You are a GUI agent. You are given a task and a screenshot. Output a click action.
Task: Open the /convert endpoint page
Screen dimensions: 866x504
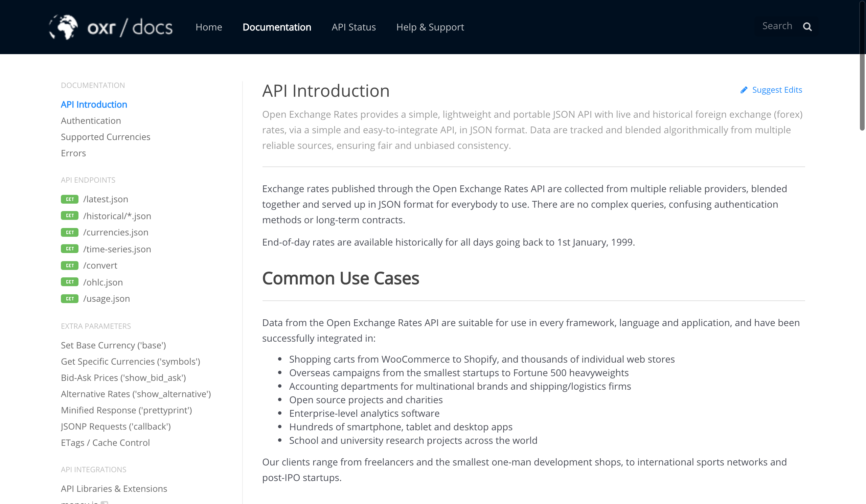coord(100,266)
